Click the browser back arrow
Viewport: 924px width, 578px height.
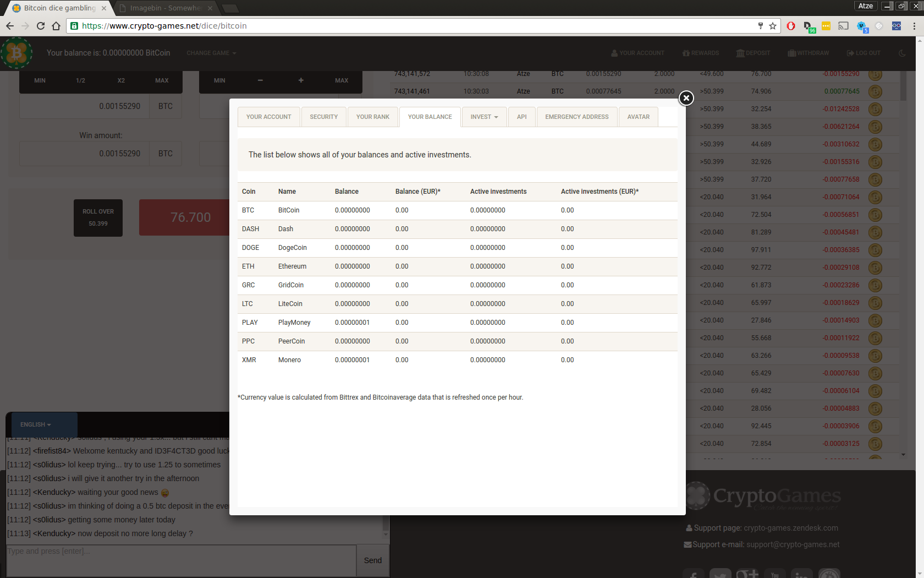coord(9,26)
